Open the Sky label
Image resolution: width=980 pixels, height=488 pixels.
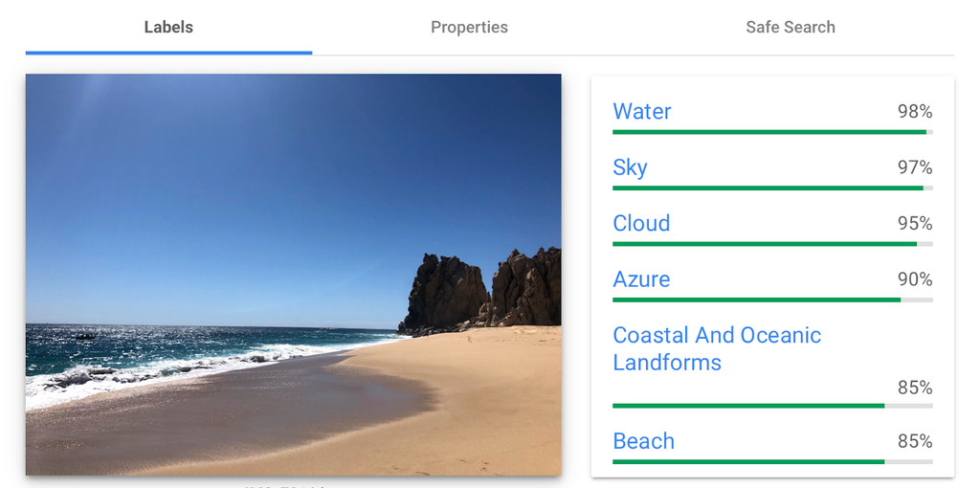coord(630,167)
